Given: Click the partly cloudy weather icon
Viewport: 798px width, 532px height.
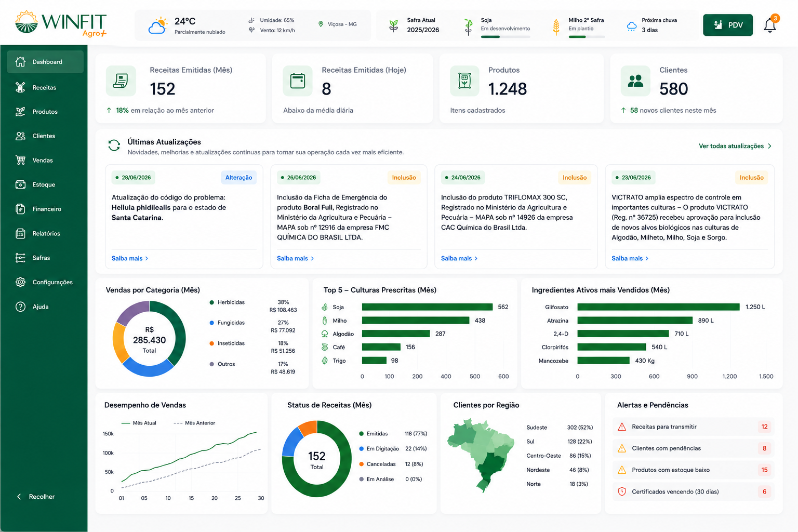Looking at the screenshot, I should [158, 25].
